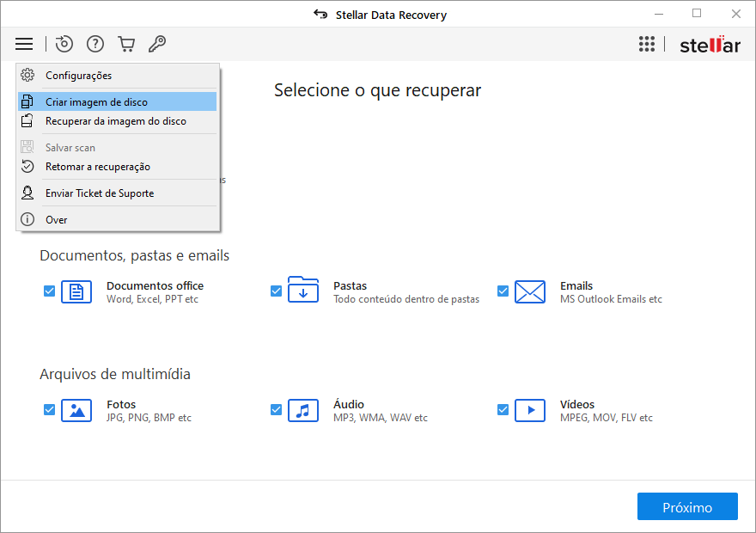Choose Retomar a recuperação menu entry

click(x=97, y=167)
